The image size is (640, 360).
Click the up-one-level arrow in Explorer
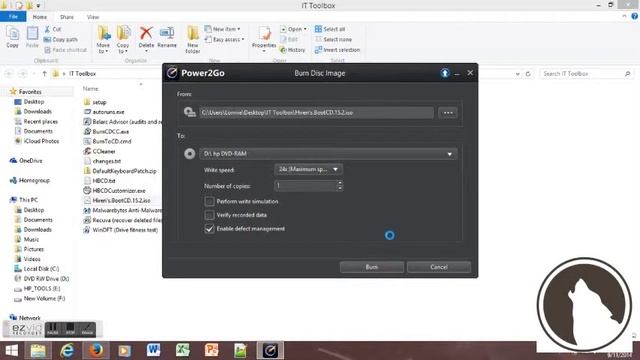click(44, 73)
